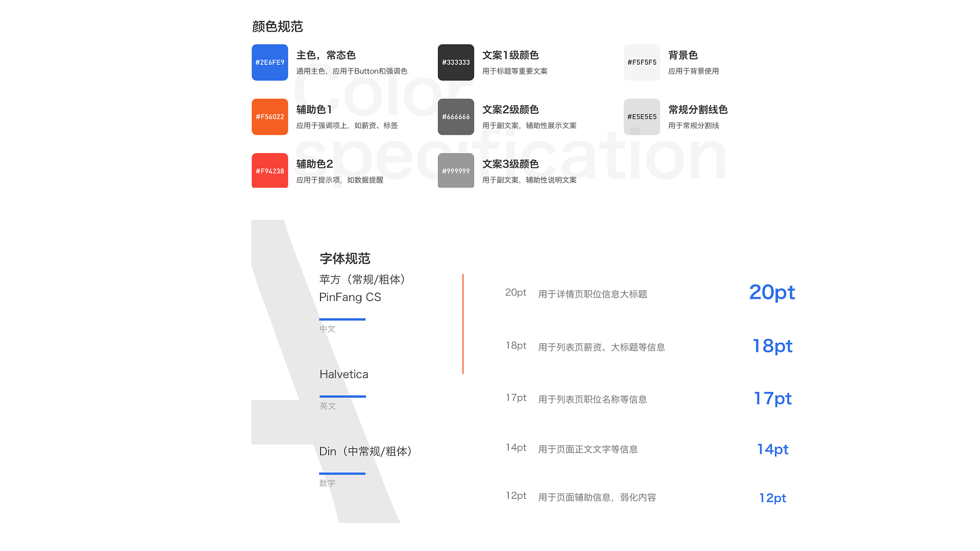Select 用于详情页职位信息大标题 text
Screen dimensions: 980x551
(x=593, y=294)
